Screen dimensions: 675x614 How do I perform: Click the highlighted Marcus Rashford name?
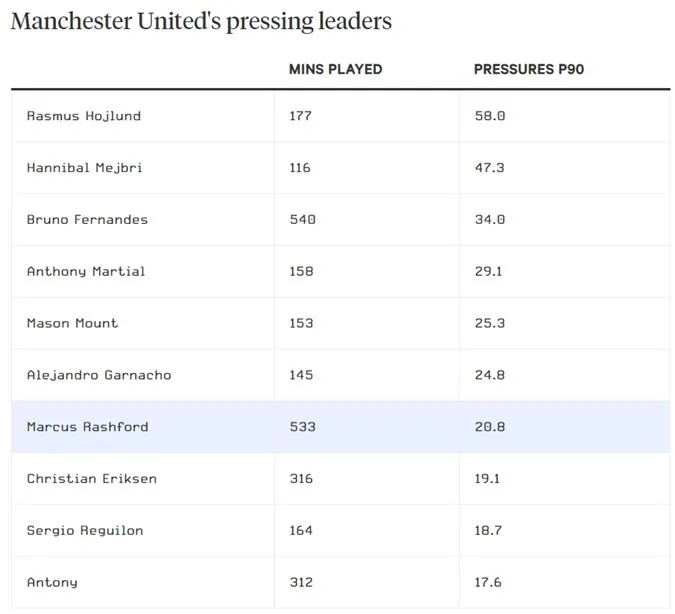(87, 427)
